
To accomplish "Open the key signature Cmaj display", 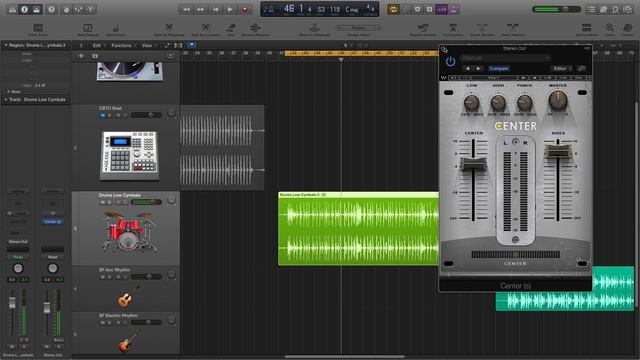I will (352, 10).
